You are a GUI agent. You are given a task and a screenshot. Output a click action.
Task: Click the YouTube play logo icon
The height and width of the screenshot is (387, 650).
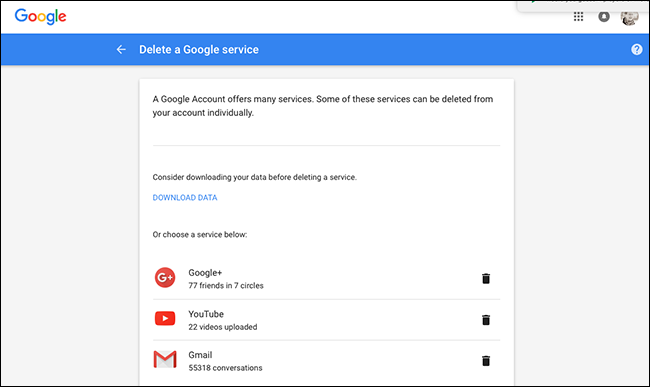(165, 319)
